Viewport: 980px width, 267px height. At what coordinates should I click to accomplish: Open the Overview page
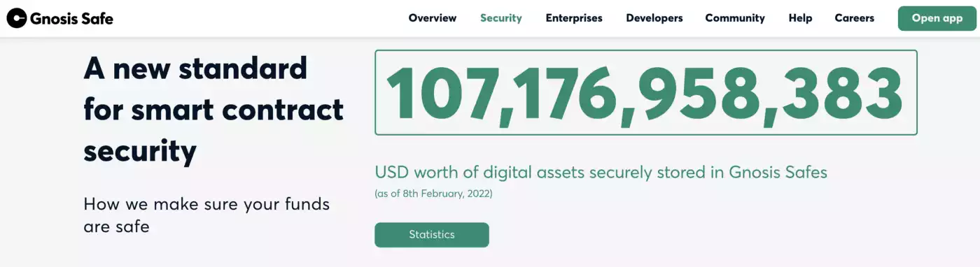(433, 18)
